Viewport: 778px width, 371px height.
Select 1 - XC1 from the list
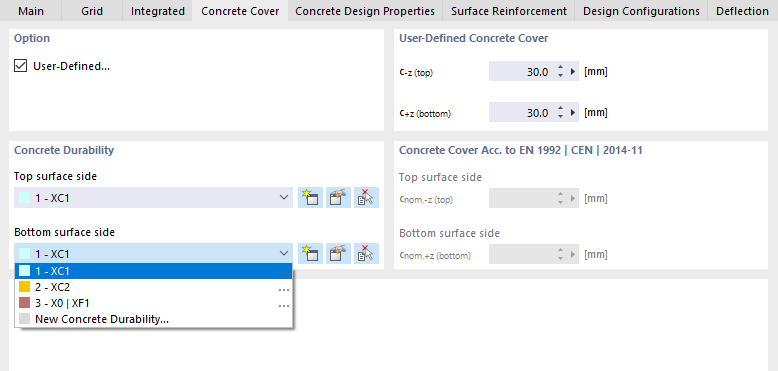(x=154, y=271)
